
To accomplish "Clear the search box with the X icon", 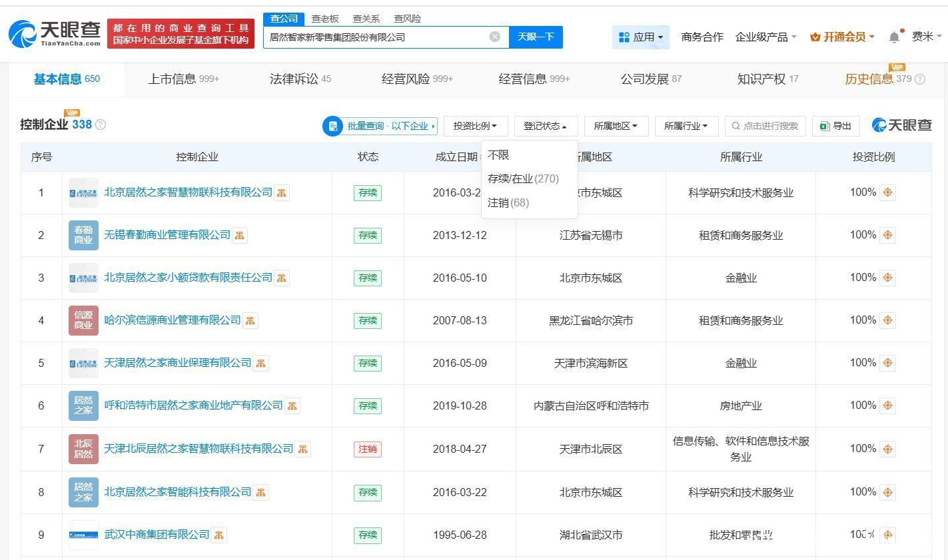I will click(x=494, y=37).
